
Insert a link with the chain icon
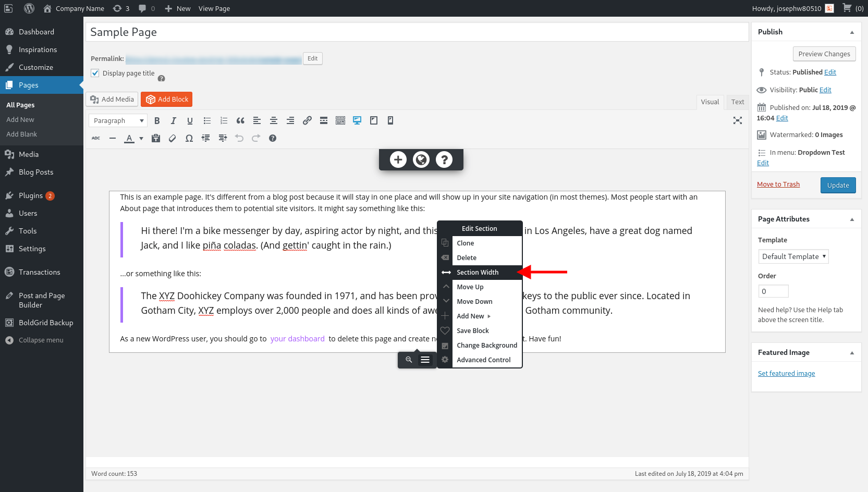click(x=307, y=120)
